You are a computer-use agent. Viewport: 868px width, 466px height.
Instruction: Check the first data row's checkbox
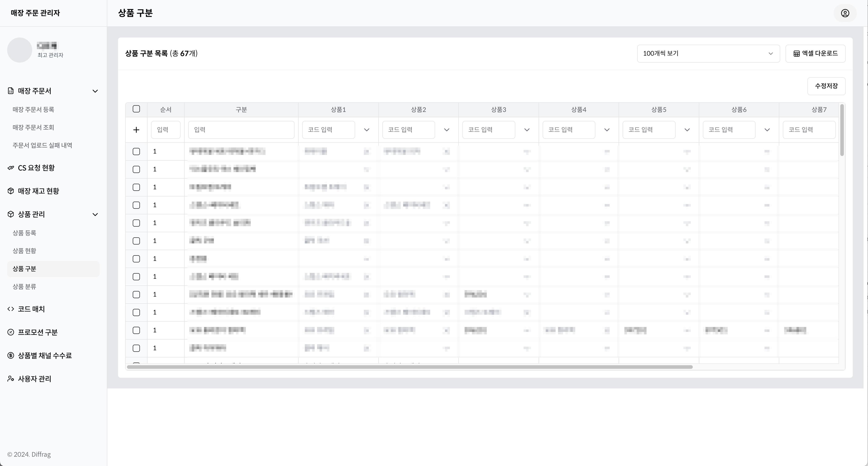(x=136, y=152)
